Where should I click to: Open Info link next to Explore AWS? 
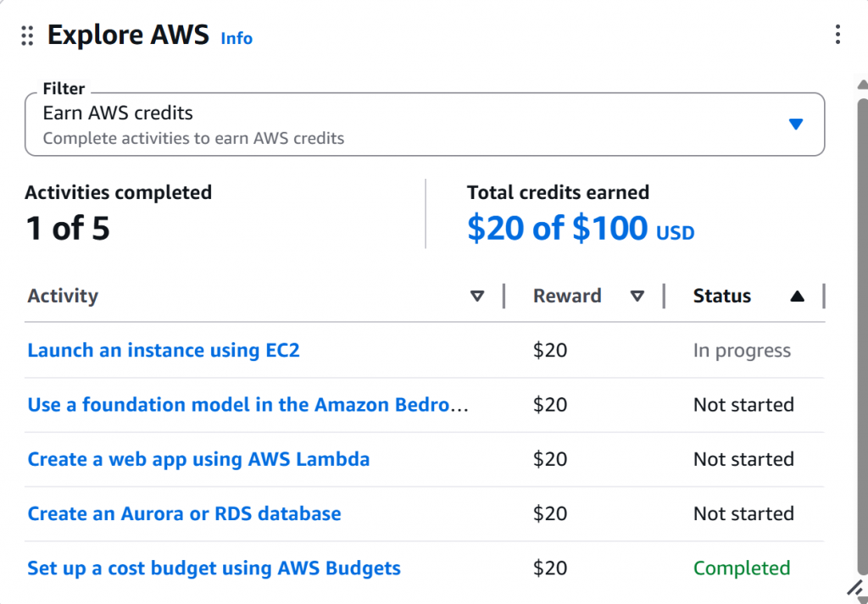236,38
